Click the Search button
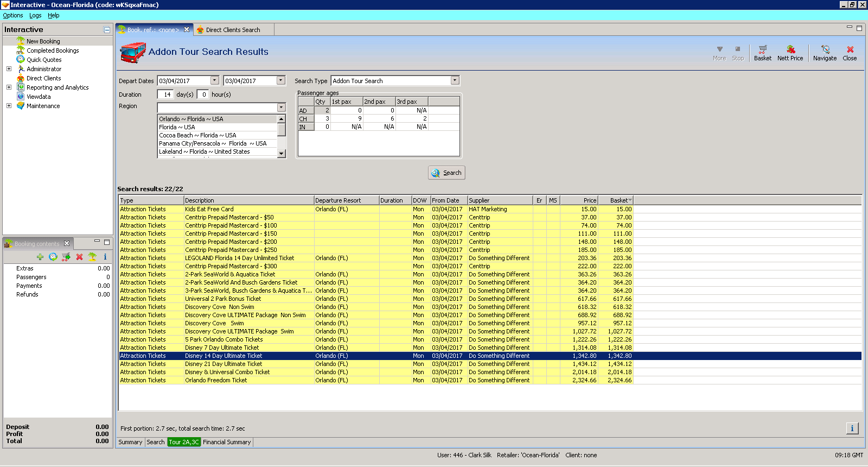The height and width of the screenshot is (467, 868). 446,173
